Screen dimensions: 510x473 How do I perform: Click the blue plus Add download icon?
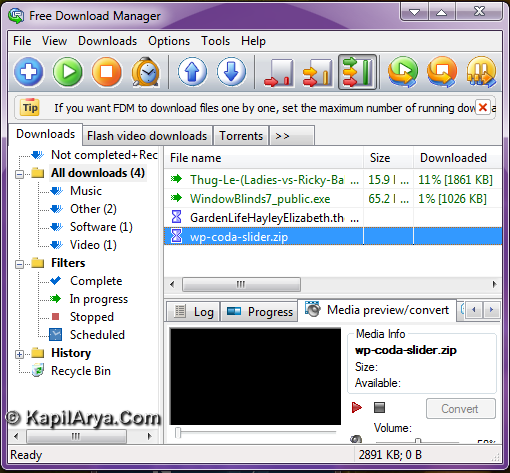[x=29, y=72]
